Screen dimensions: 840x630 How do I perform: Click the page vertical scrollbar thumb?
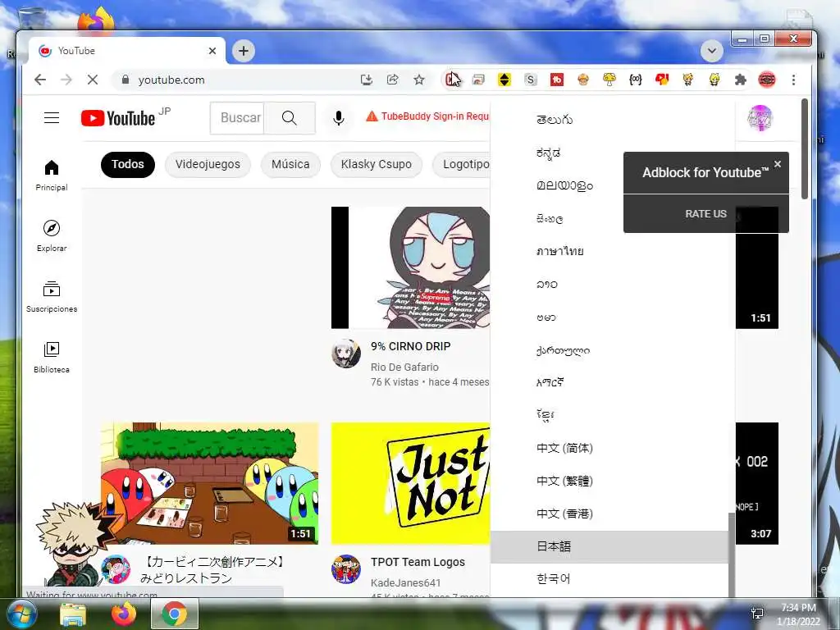click(804, 148)
